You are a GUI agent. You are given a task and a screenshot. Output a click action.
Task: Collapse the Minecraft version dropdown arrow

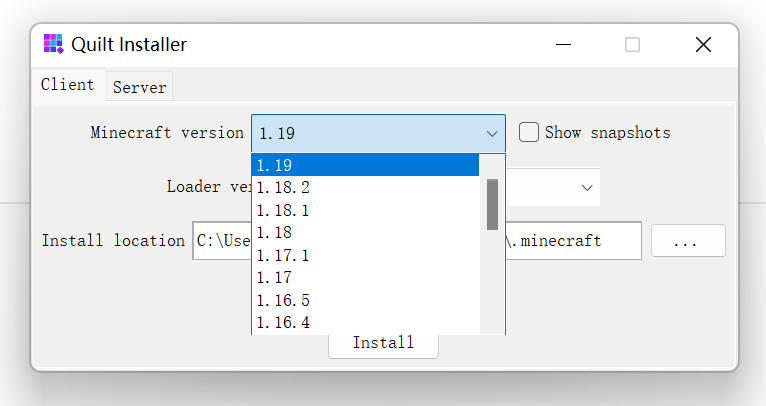(x=492, y=133)
